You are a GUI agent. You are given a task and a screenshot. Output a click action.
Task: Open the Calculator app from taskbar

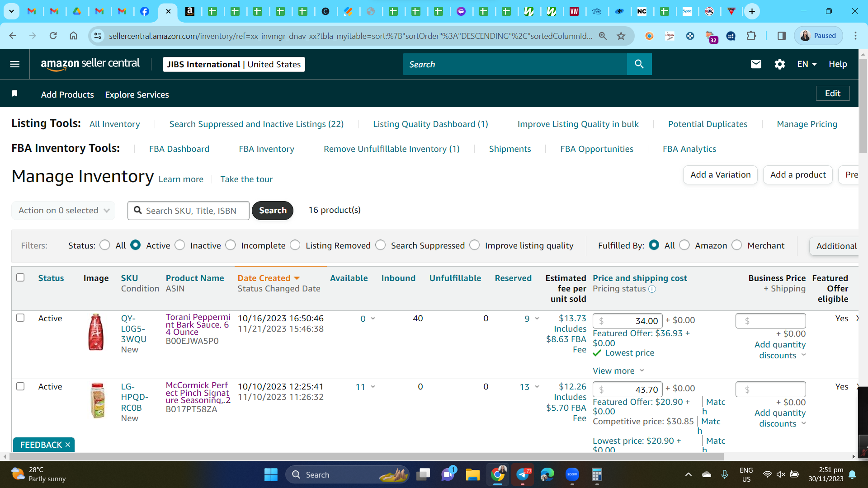pyautogui.click(x=597, y=474)
